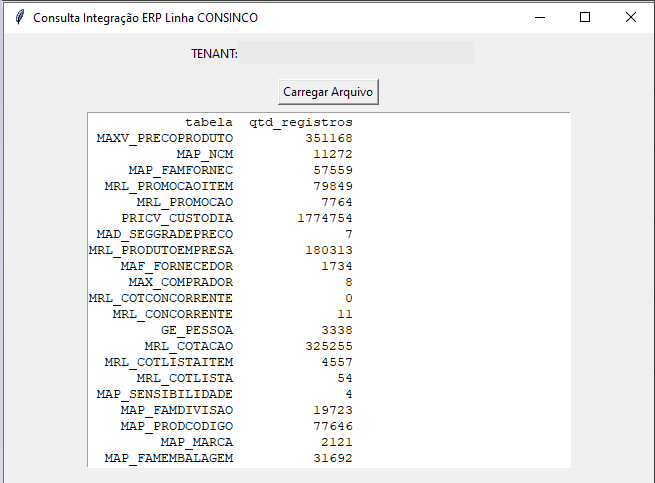Click the count 31692
This screenshot has width=655, height=483.
(333, 458)
